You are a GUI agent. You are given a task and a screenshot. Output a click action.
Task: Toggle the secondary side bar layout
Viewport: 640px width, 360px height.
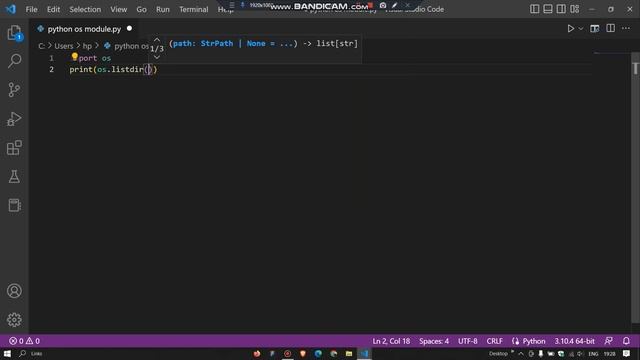[x=561, y=9]
